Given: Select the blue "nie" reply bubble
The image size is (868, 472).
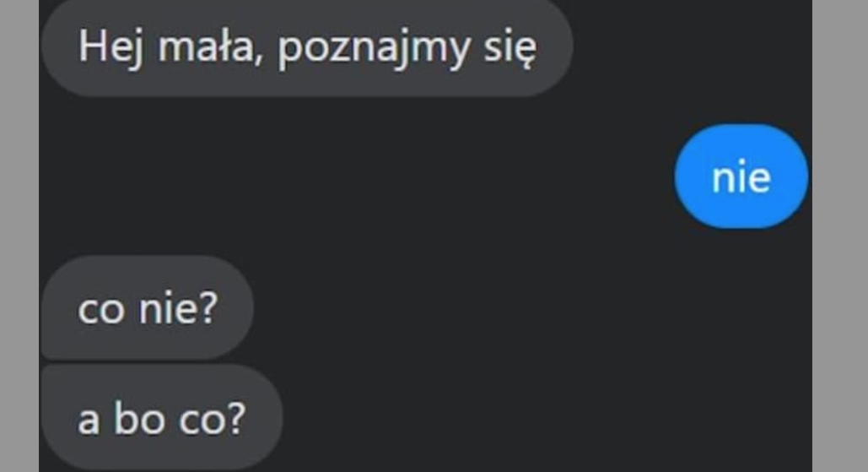Looking at the screenshot, I should 741,176.
